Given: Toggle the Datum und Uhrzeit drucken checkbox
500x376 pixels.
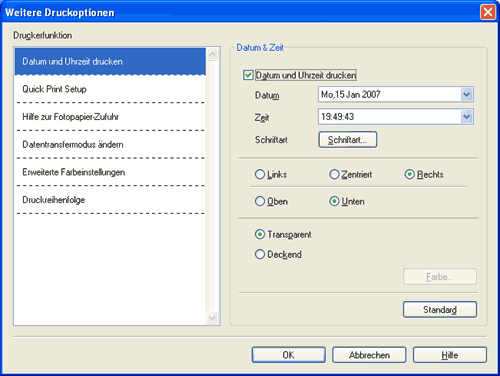Looking at the screenshot, I should tap(248, 75).
